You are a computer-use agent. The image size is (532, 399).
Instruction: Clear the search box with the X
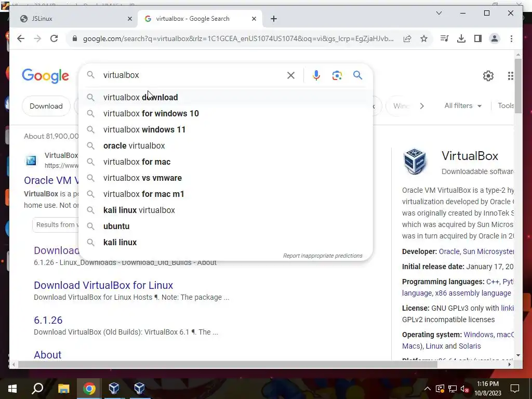point(291,75)
